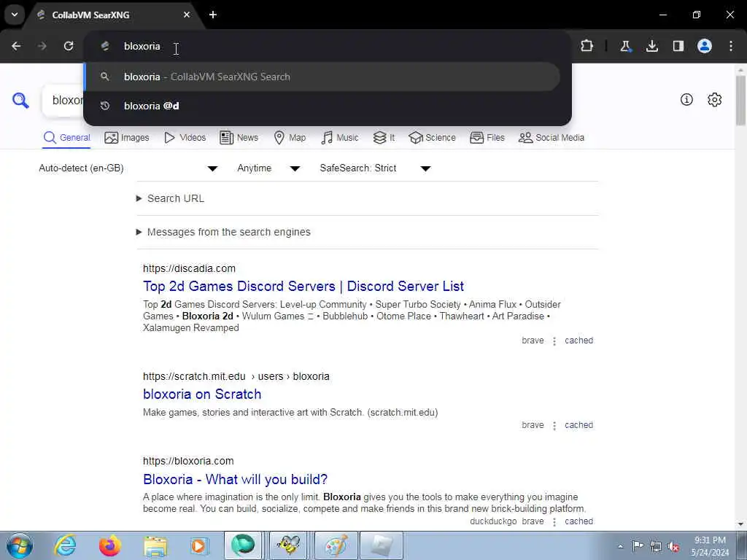Open the SafeSearch: Strict dropdown
This screenshot has height=560, width=747.
click(x=376, y=168)
